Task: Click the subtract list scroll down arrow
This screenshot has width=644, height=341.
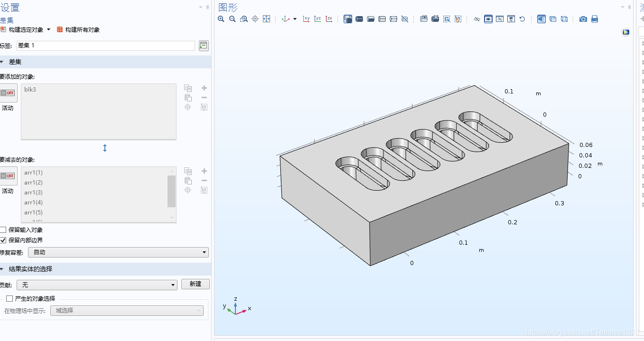Action: [x=172, y=218]
